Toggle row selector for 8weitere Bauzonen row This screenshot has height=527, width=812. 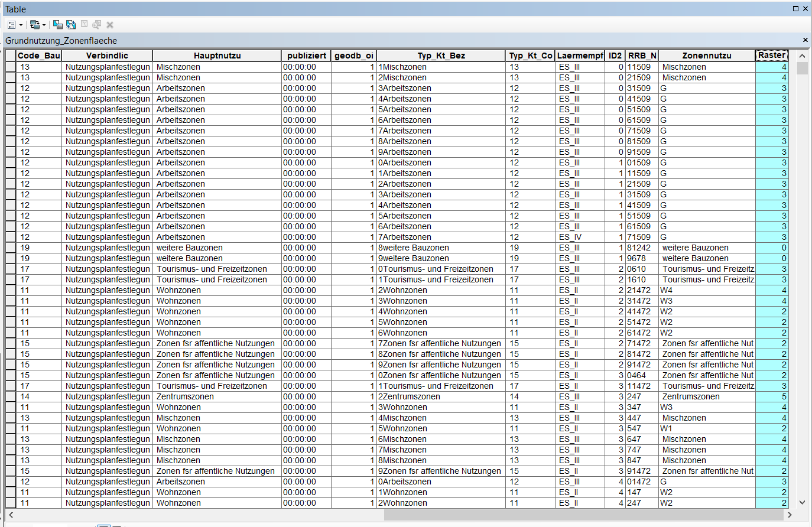tap(11, 248)
